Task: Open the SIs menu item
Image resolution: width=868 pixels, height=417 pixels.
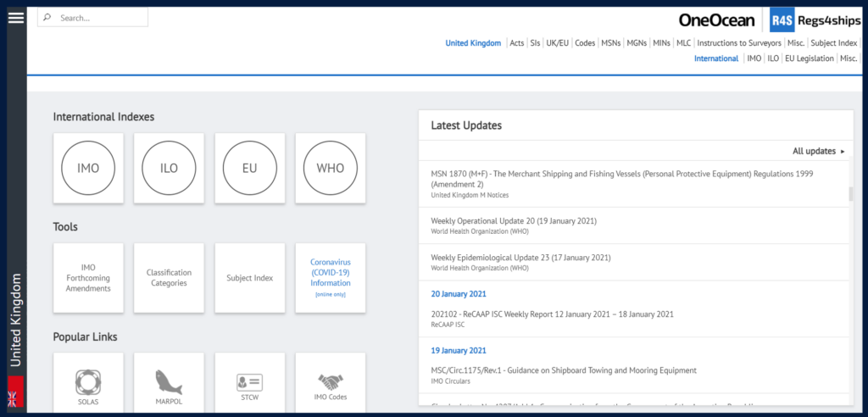Action: (535, 42)
